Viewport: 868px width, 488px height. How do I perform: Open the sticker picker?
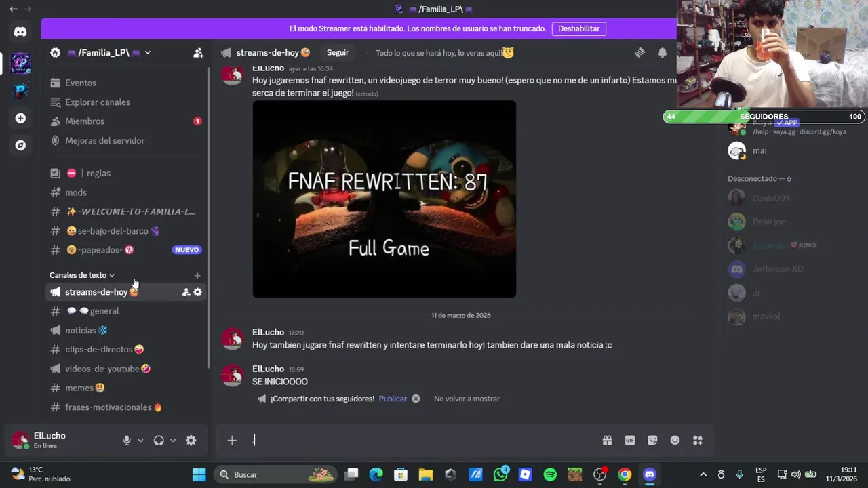(x=652, y=441)
